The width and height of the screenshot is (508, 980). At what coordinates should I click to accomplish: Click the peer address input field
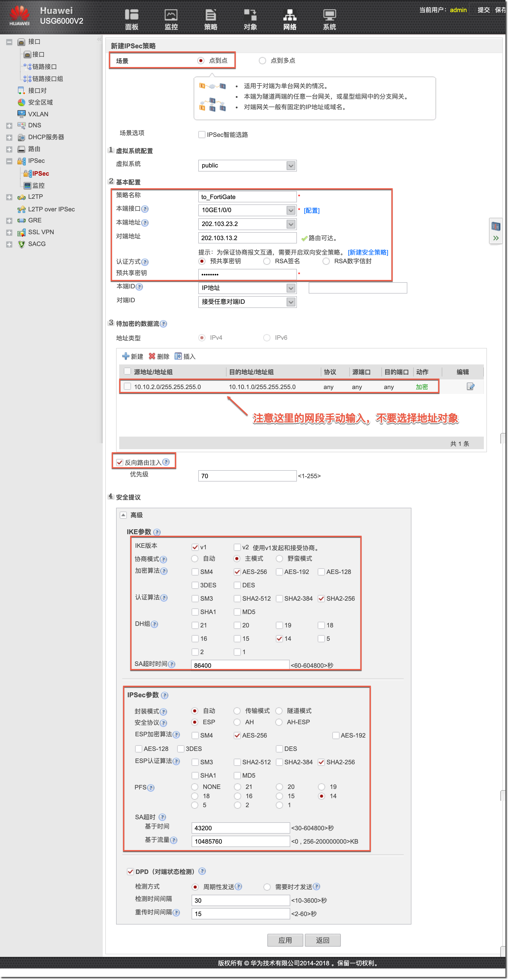(247, 238)
